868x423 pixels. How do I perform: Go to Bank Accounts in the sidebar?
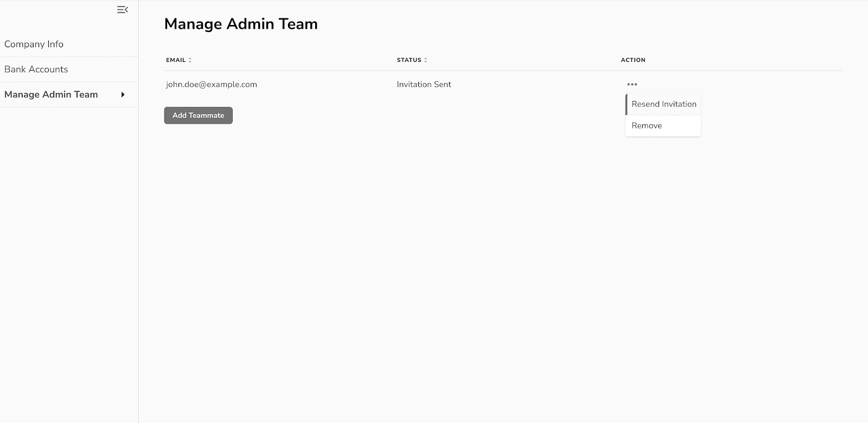pos(36,70)
